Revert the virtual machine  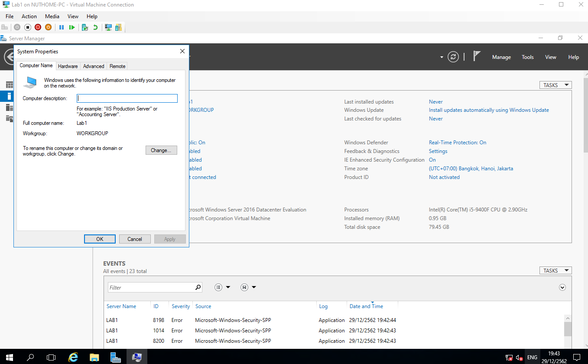pos(95,27)
